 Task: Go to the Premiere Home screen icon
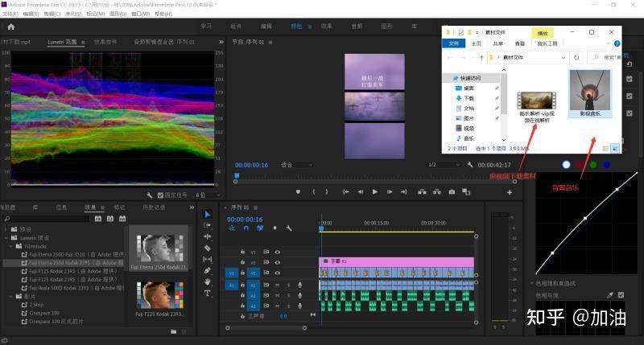[11, 27]
